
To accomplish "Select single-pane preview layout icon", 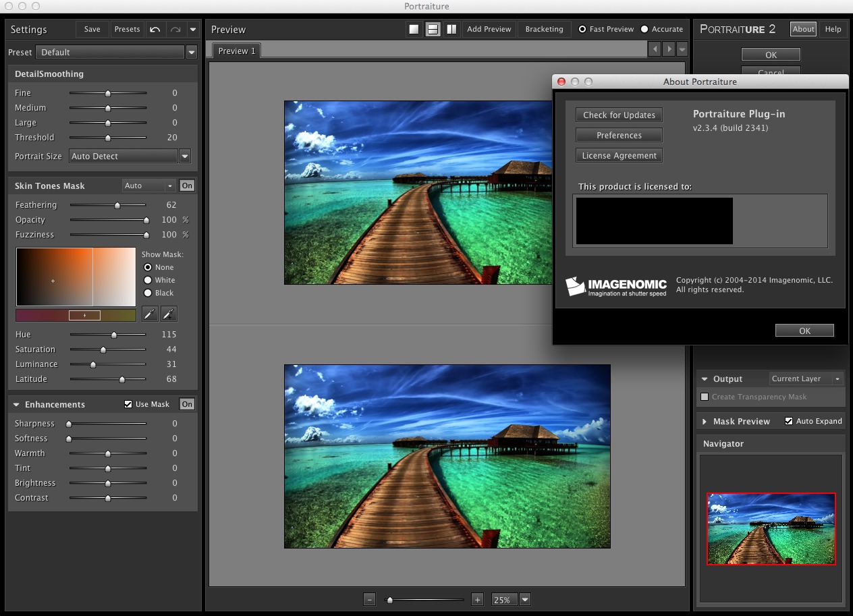I will 414,29.
